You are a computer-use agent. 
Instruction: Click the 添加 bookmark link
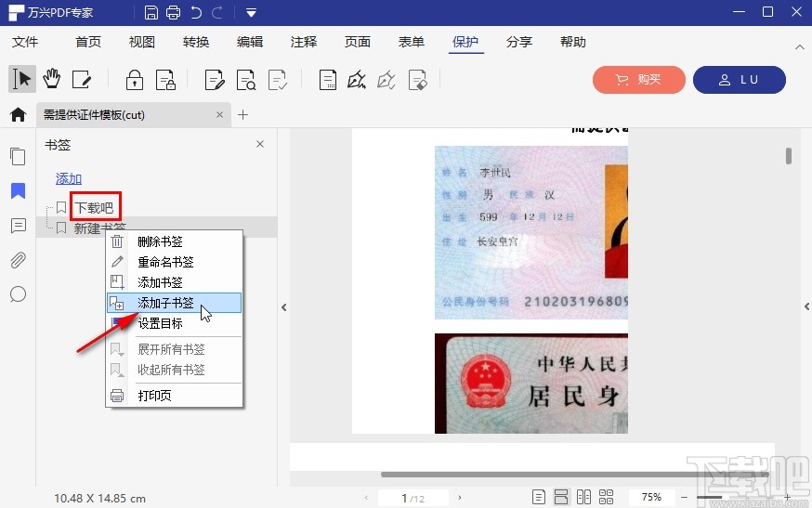click(x=69, y=178)
